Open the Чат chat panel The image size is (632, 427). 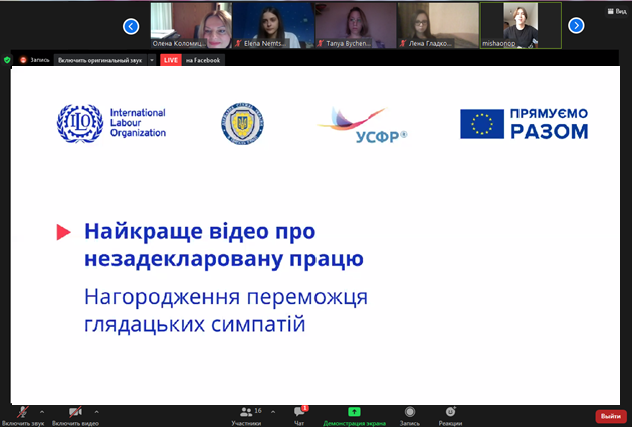pyautogui.click(x=299, y=416)
